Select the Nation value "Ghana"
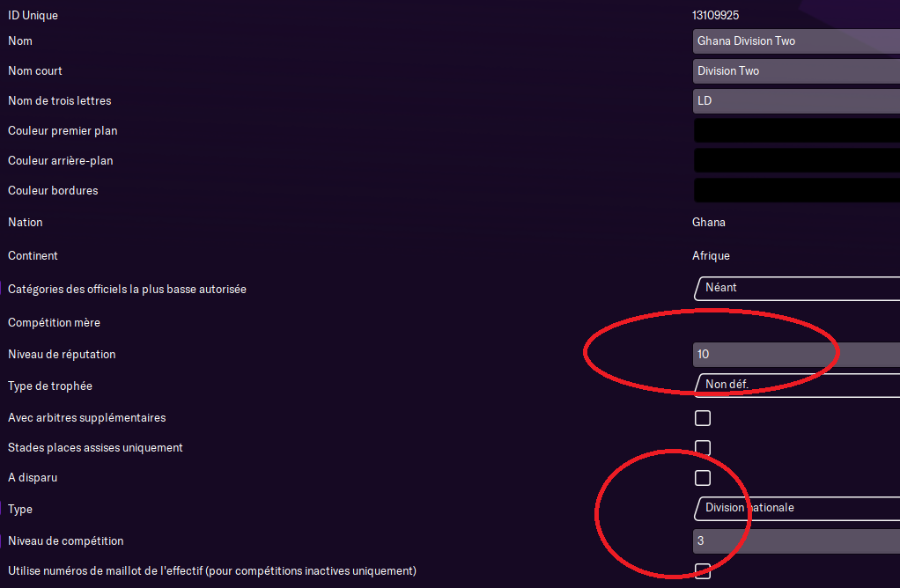Screen dimensions: 900x588 [709, 223]
